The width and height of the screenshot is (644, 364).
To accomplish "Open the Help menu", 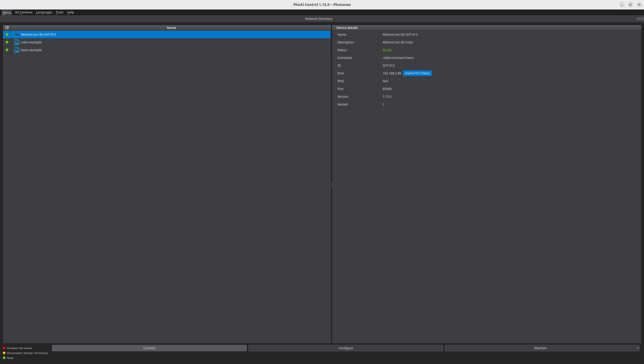I will pyautogui.click(x=70, y=12).
